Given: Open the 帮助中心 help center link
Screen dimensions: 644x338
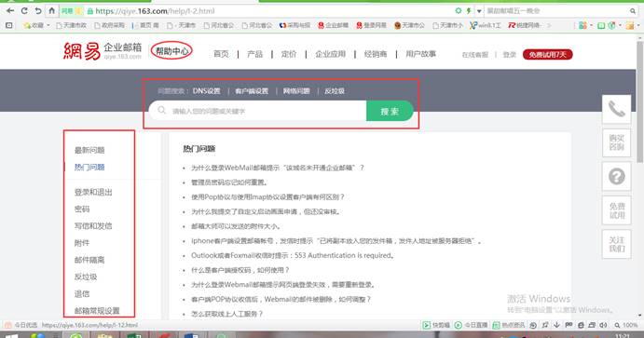Looking at the screenshot, I should [171, 51].
